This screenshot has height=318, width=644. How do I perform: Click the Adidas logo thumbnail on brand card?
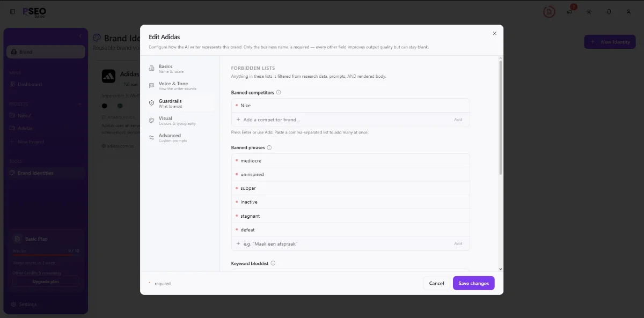(x=108, y=76)
